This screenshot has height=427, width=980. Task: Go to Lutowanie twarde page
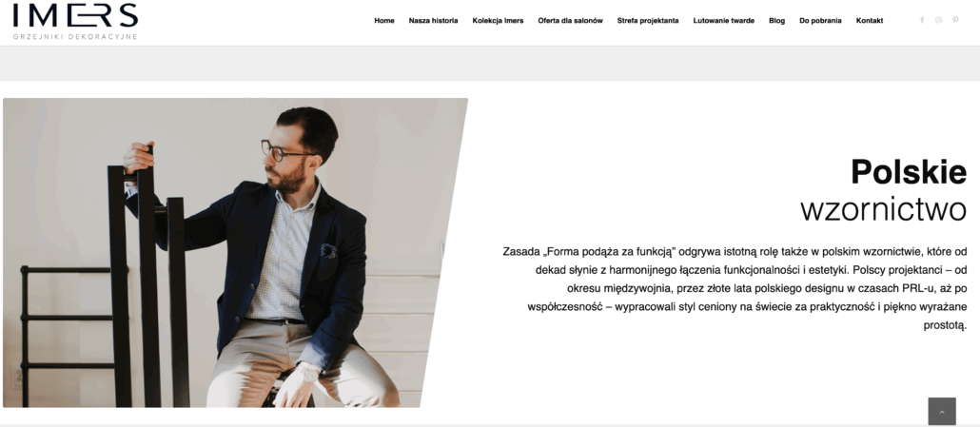pos(723,21)
